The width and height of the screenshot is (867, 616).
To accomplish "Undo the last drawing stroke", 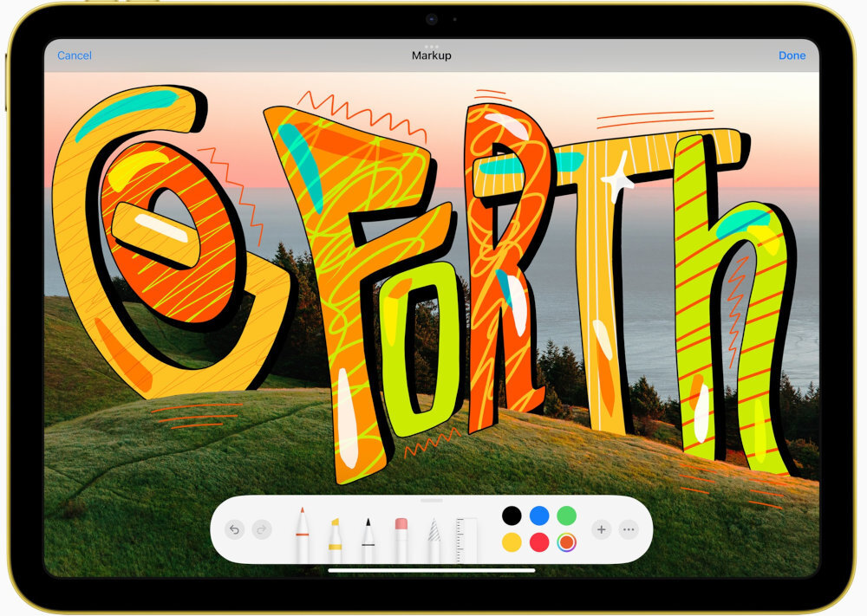I will point(234,530).
